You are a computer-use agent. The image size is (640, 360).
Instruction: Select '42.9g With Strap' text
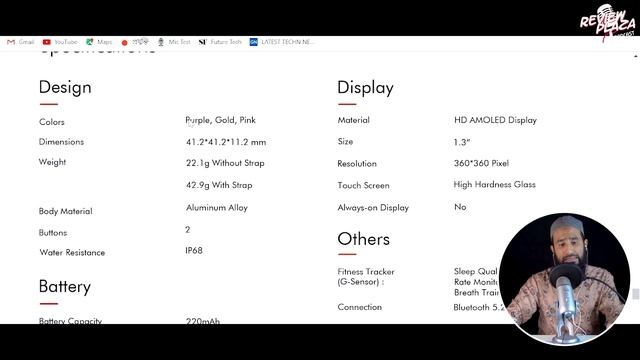[x=219, y=185]
